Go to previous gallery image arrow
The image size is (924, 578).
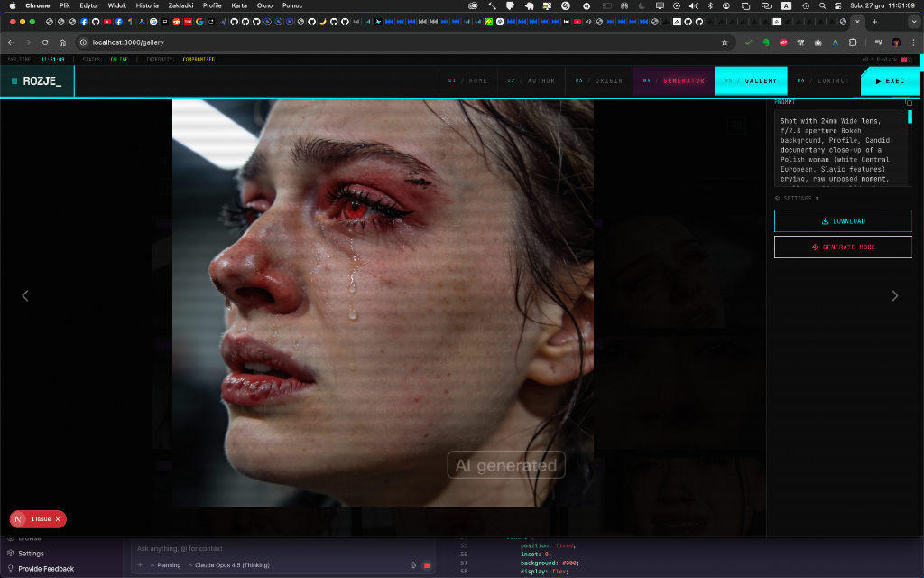point(25,295)
